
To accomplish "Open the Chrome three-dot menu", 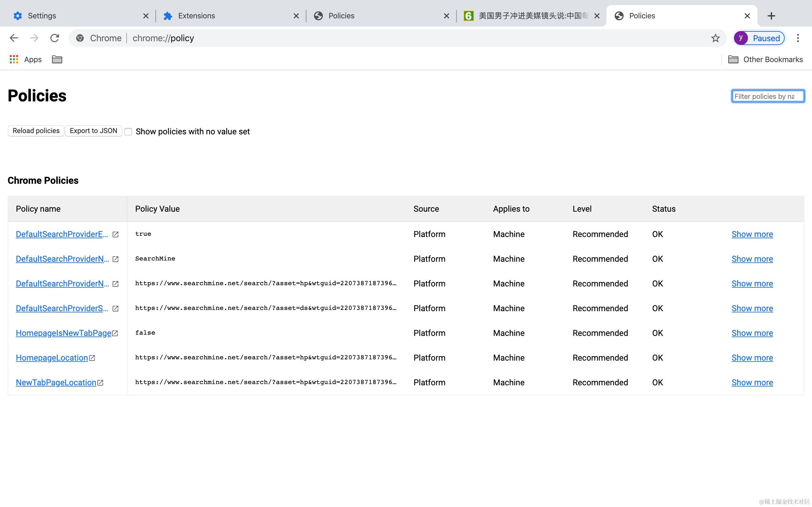I will 798,38.
